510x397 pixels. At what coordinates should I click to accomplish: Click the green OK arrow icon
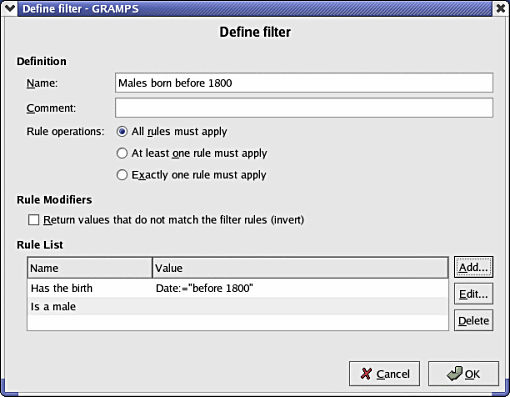tap(455, 373)
